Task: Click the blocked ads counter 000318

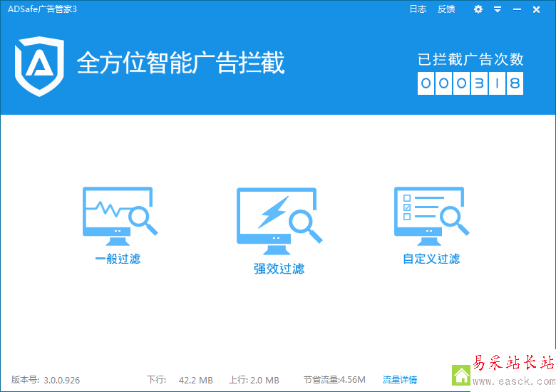Action: pyautogui.click(x=470, y=83)
